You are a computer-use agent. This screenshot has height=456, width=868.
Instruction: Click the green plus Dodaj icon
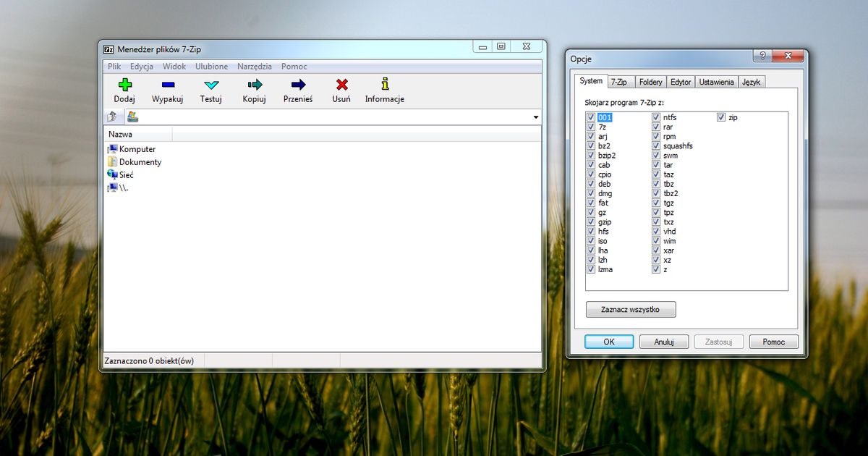[x=124, y=85]
